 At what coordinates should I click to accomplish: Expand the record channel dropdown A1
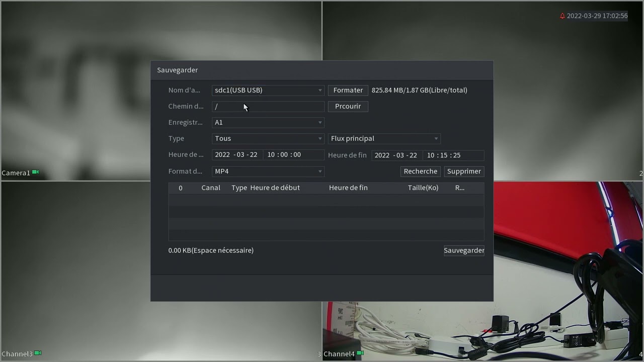268,122
